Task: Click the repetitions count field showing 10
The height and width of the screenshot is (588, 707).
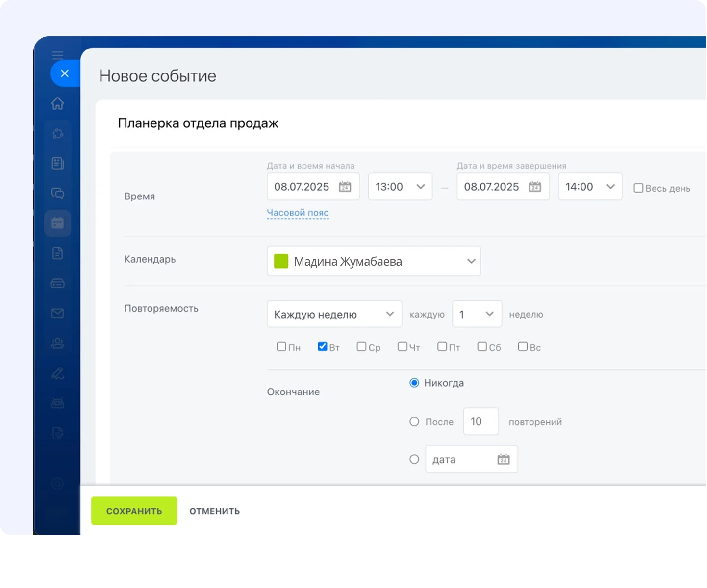Action: coord(481,421)
